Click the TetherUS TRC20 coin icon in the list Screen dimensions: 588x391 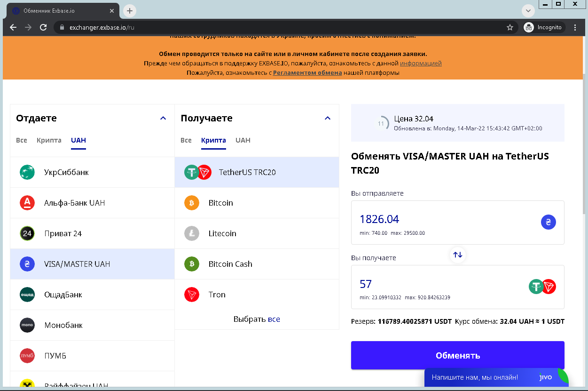coord(198,172)
